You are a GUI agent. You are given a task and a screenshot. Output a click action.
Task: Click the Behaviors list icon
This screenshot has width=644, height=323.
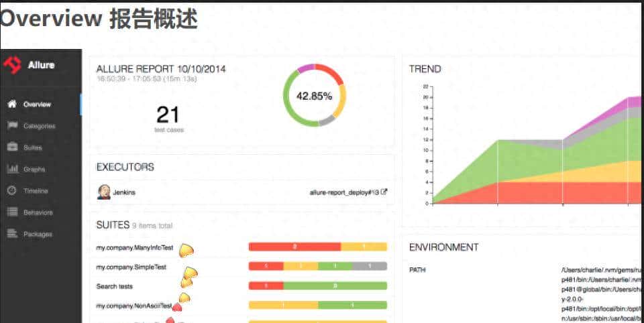point(12,212)
